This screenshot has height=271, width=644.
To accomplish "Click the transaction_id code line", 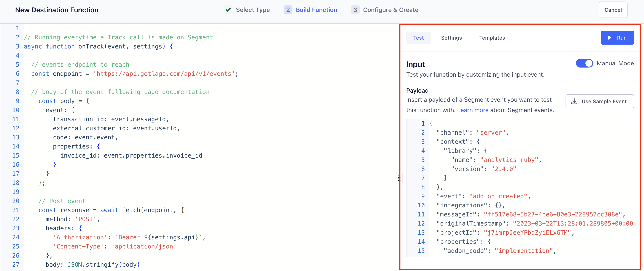I will (x=111, y=119).
